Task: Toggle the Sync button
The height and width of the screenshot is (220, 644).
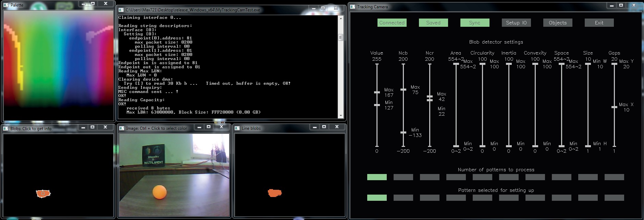Action: pos(474,23)
